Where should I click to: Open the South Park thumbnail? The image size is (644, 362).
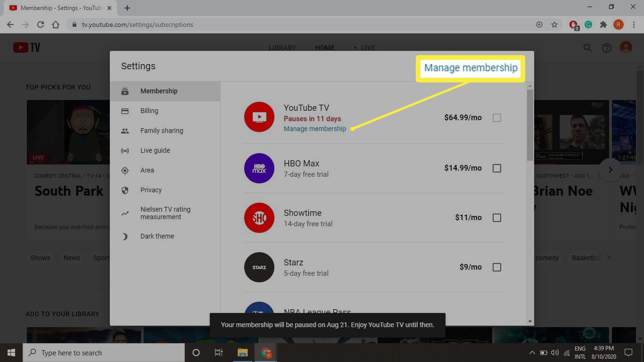click(x=68, y=132)
